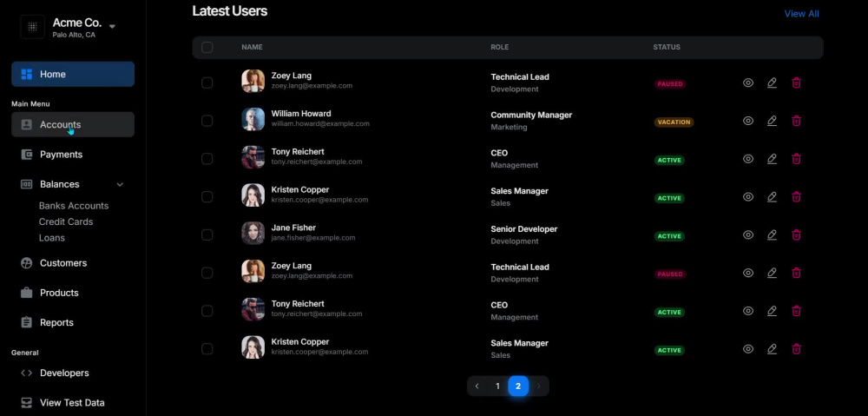Click the william.howard@example.com email
Viewport: 868px width, 416px height.
pos(320,123)
